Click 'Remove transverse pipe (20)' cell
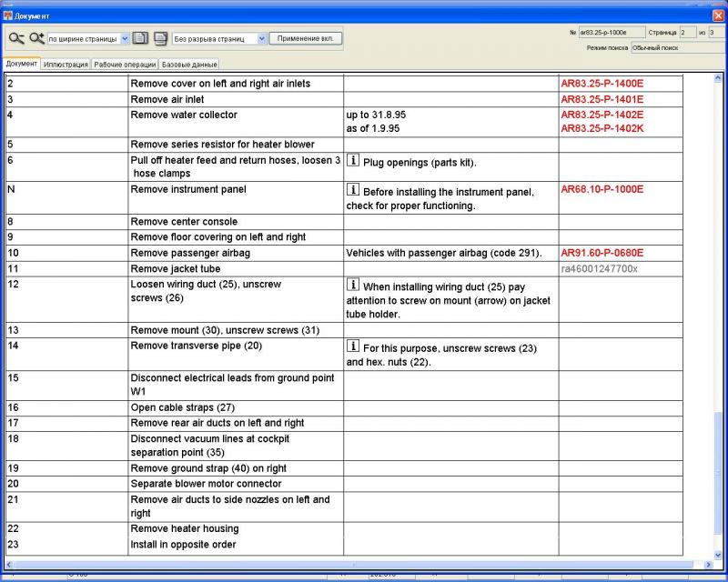 pyautogui.click(x=236, y=354)
